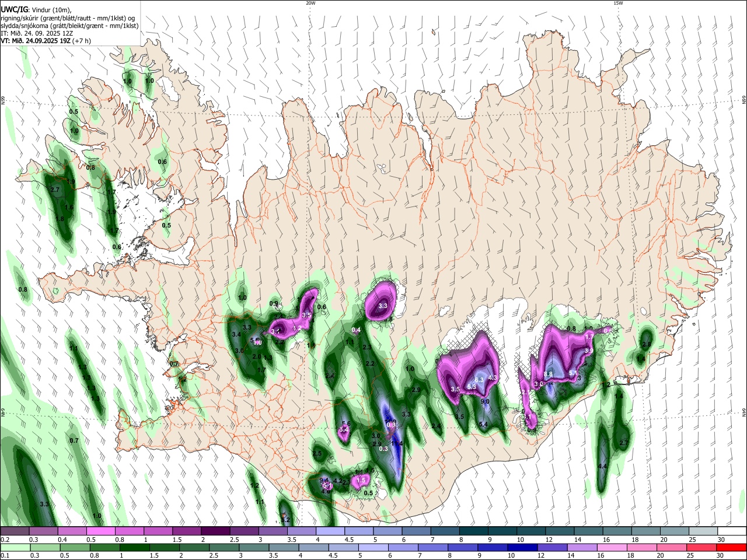Click the '9.0' precipitation value
Image resolution: width=747 pixels, height=560 pixels.
click(484, 401)
